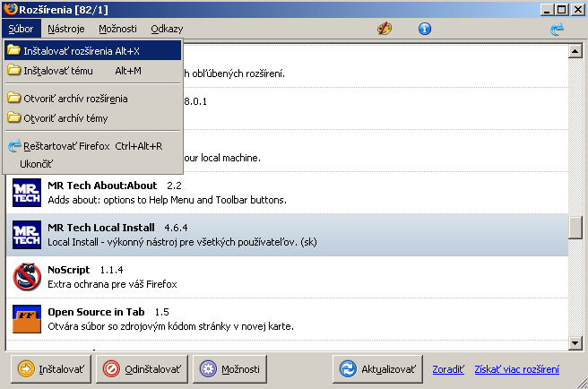Click folder icon beside Otvoriť archív témy
The width and height of the screenshot is (588, 389).
point(13,117)
